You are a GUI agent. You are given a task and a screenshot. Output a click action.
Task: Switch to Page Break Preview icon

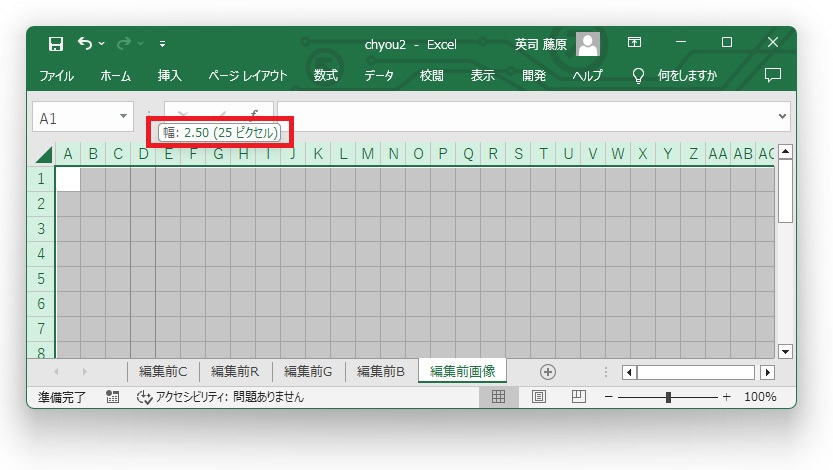click(579, 397)
